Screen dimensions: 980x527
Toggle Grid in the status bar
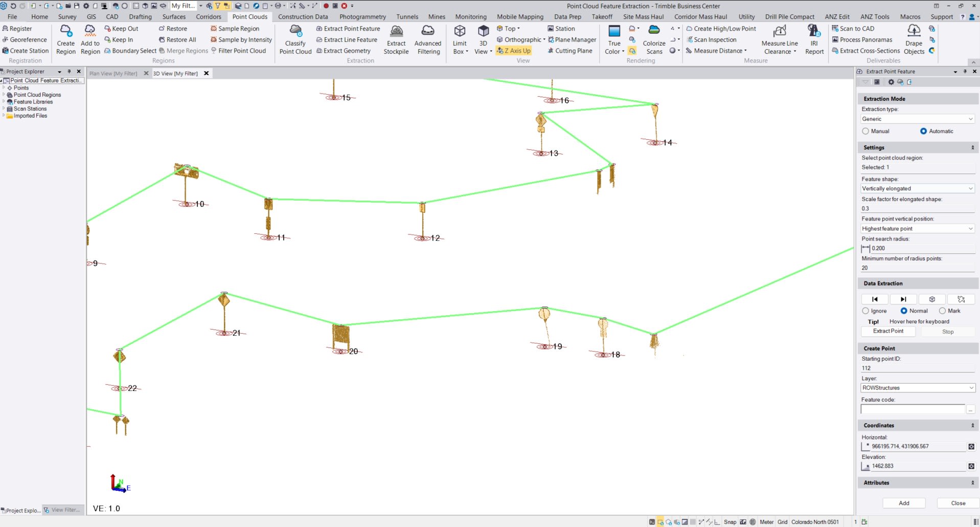tap(782, 522)
